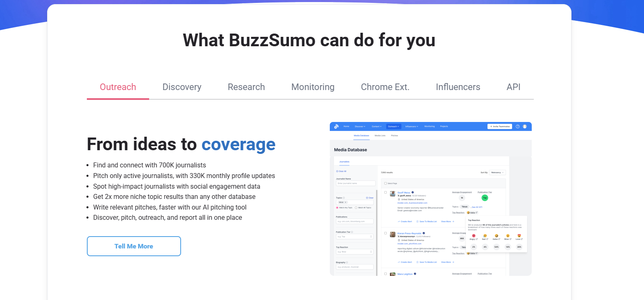The width and height of the screenshot is (644, 300).
Task: Click the help question-mark icon in preview
Action: [x=517, y=126]
